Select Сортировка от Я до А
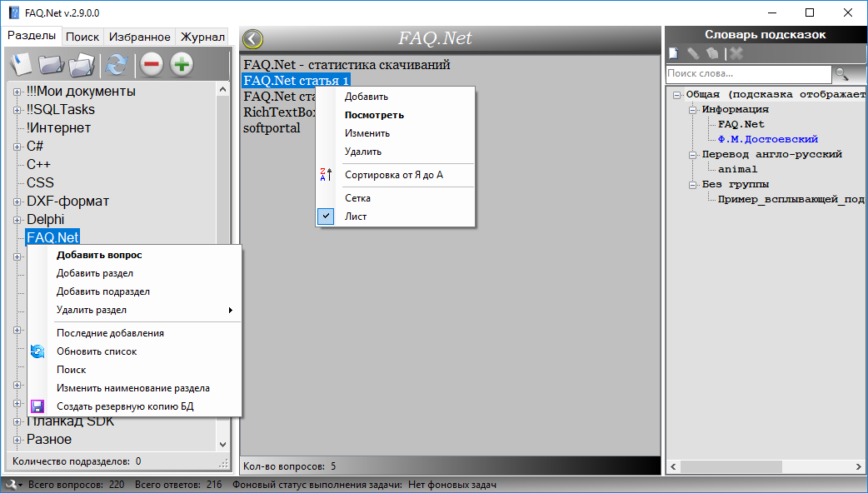This screenshot has height=493, width=868. coord(395,175)
